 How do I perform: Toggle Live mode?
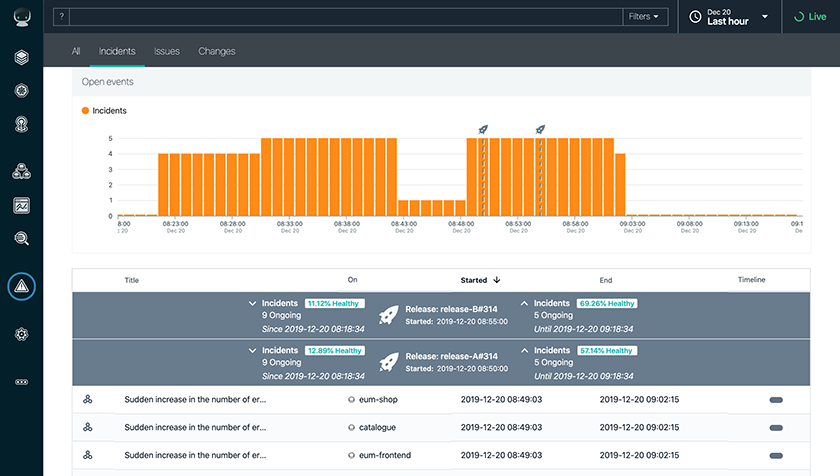811,17
